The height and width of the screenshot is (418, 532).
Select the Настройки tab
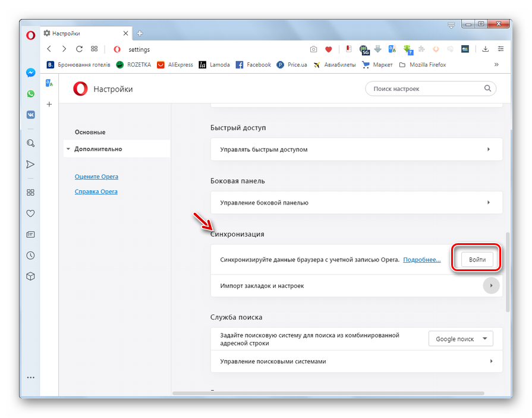[87, 33]
